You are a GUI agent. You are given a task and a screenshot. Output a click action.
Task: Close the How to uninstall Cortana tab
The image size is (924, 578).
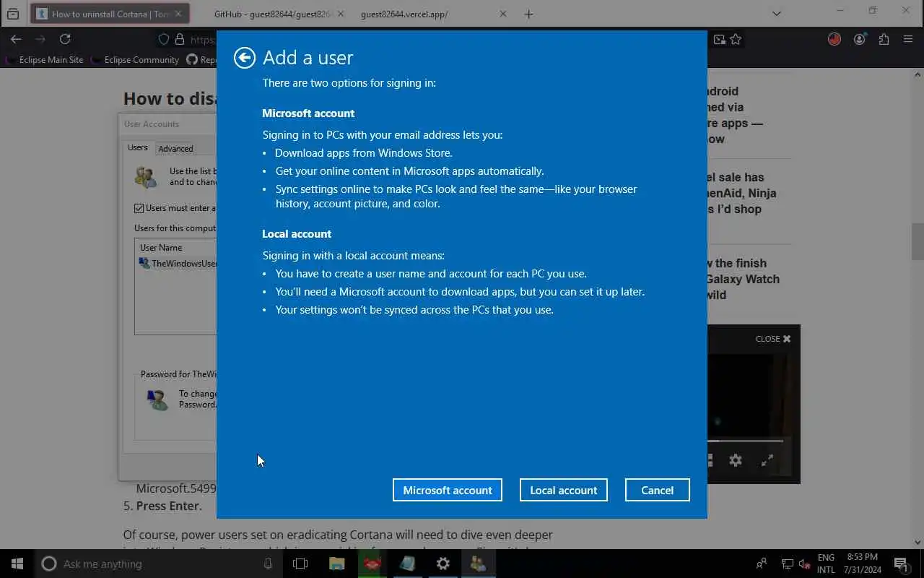tap(178, 14)
